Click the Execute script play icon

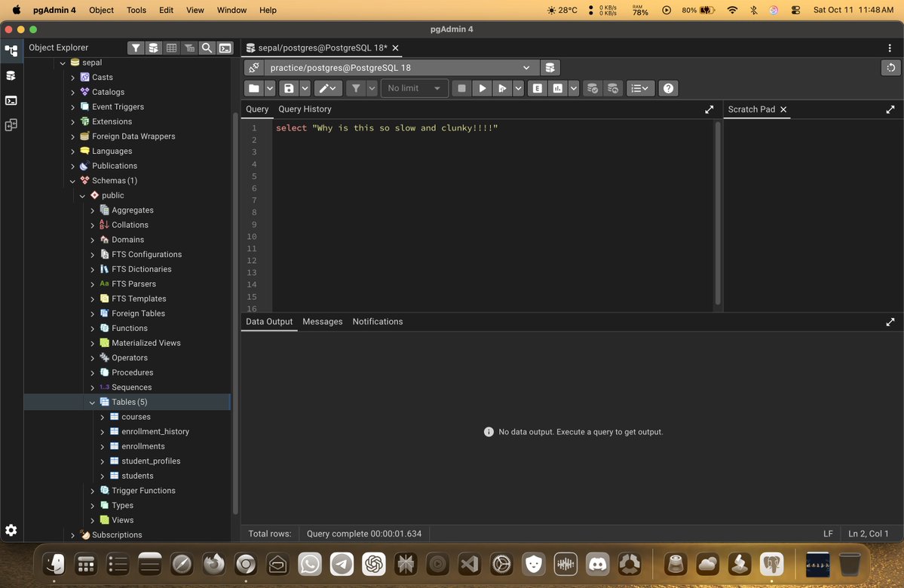point(502,88)
